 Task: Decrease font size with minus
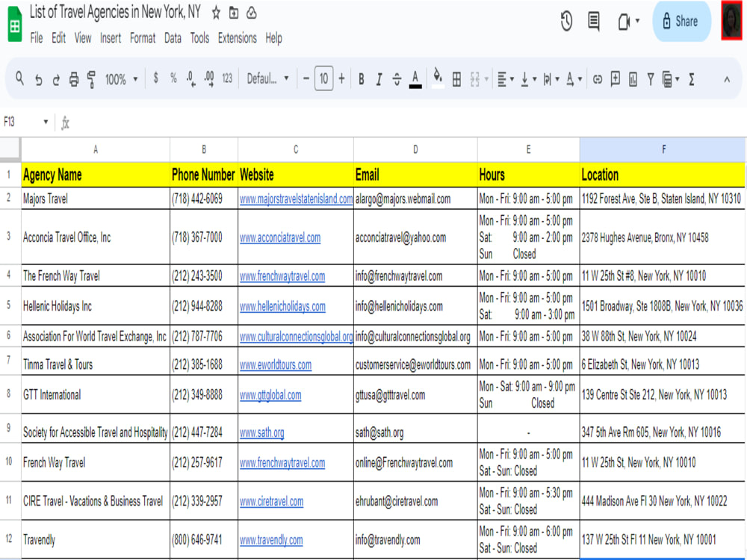[x=306, y=78]
